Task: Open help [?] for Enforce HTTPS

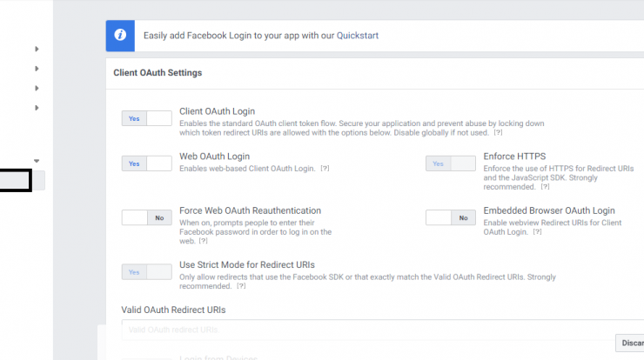Action: tap(545, 187)
